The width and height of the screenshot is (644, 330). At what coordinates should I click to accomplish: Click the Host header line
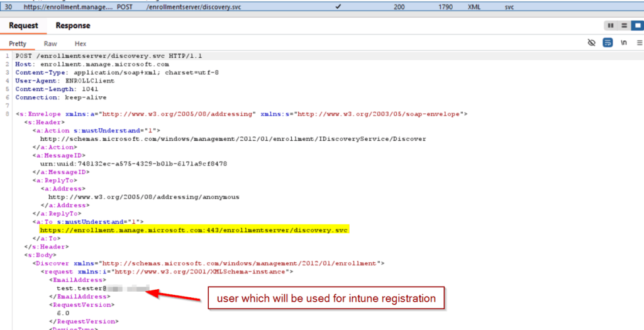click(92, 64)
